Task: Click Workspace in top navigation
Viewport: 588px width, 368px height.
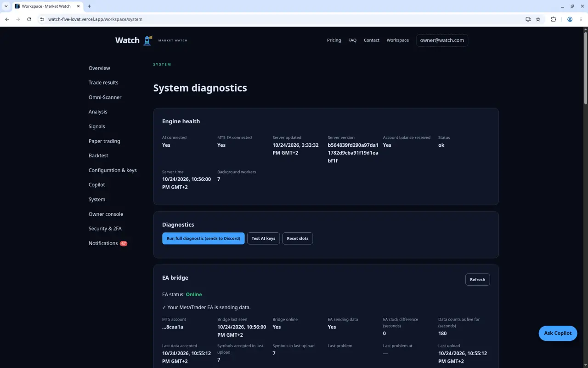Action: click(x=398, y=40)
